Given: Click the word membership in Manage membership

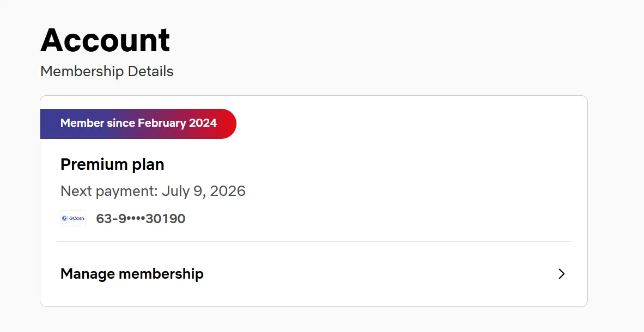Looking at the screenshot, I should [161, 274].
